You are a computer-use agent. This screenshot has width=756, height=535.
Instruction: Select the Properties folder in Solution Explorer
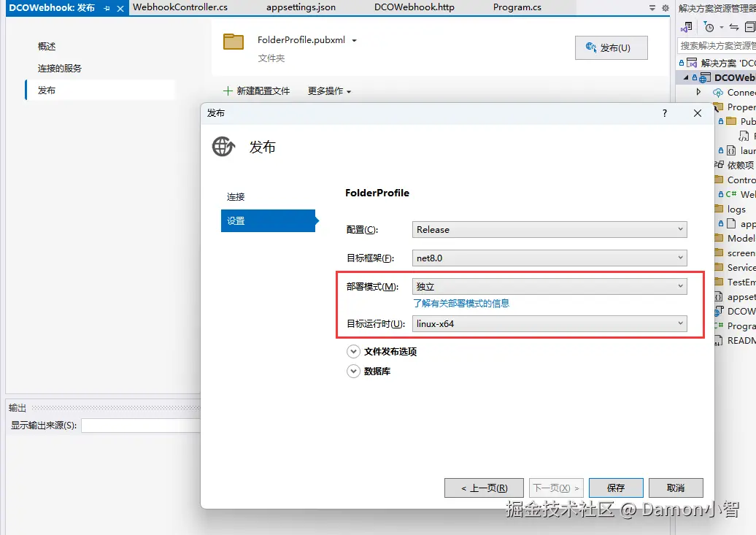[735, 107]
